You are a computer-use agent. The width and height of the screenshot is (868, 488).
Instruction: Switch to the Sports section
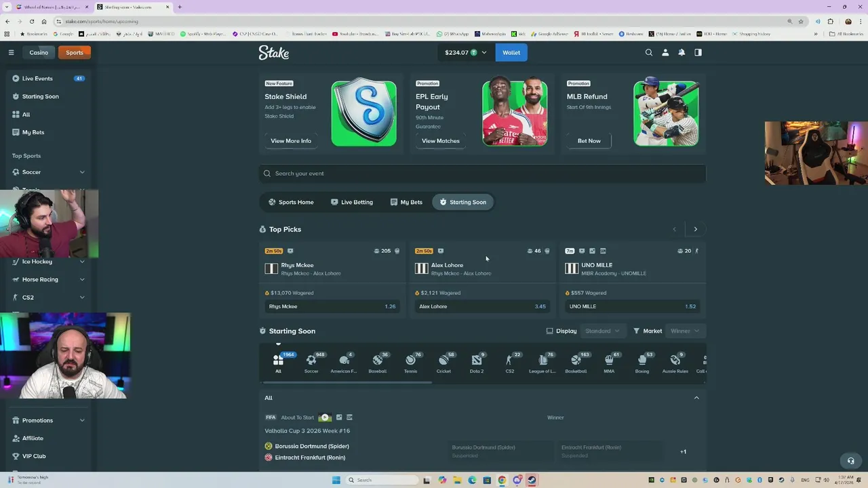click(x=75, y=52)
